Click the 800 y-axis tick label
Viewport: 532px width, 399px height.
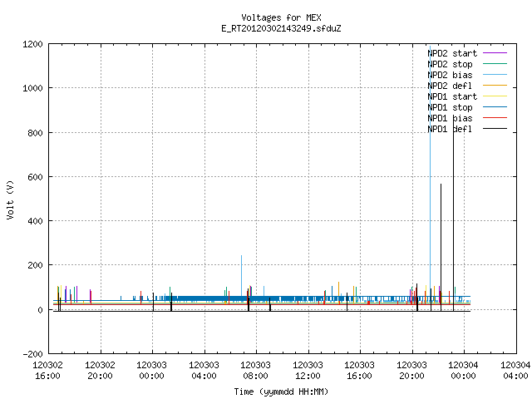pyautogui.click(x=35, y=133)
